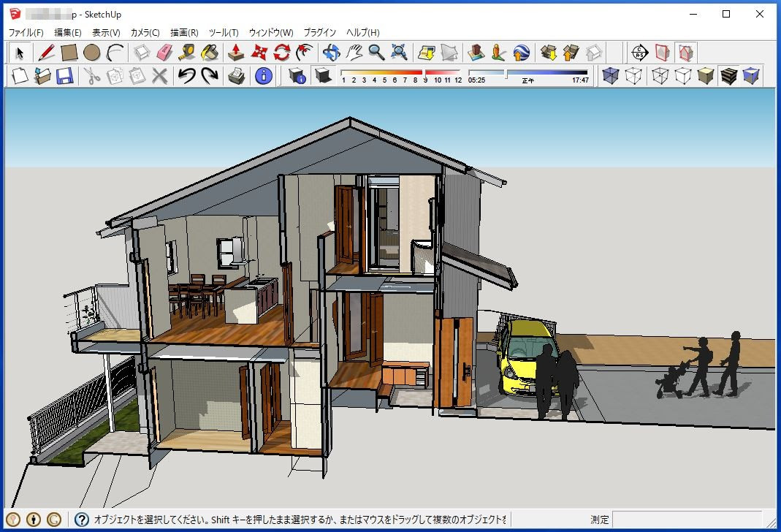This screenshot has width=781, height=532.
Task: Switch to Wireframe face style
Action: (660, 76)
